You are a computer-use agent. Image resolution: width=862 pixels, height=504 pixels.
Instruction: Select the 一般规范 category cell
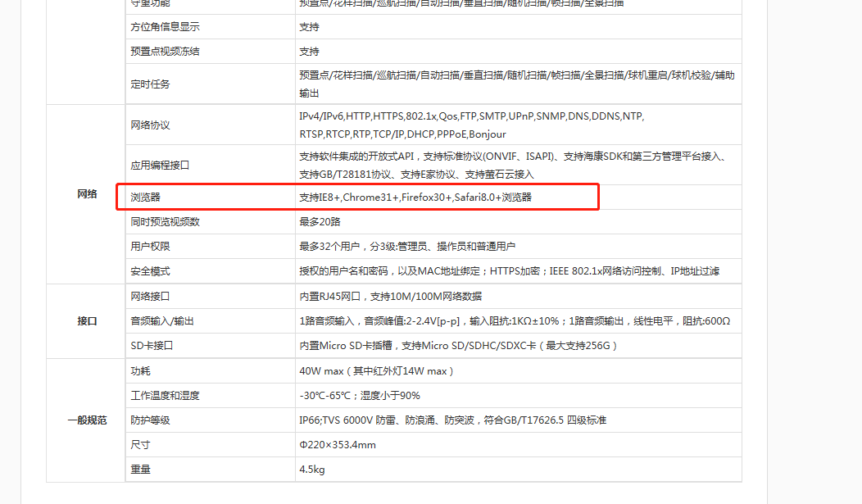[x=86, y=420]
